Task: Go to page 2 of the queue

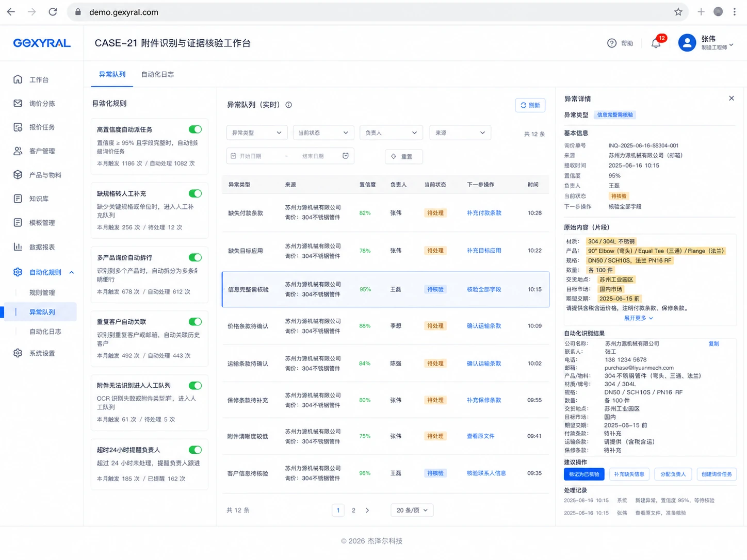Action: coord(353,510)
